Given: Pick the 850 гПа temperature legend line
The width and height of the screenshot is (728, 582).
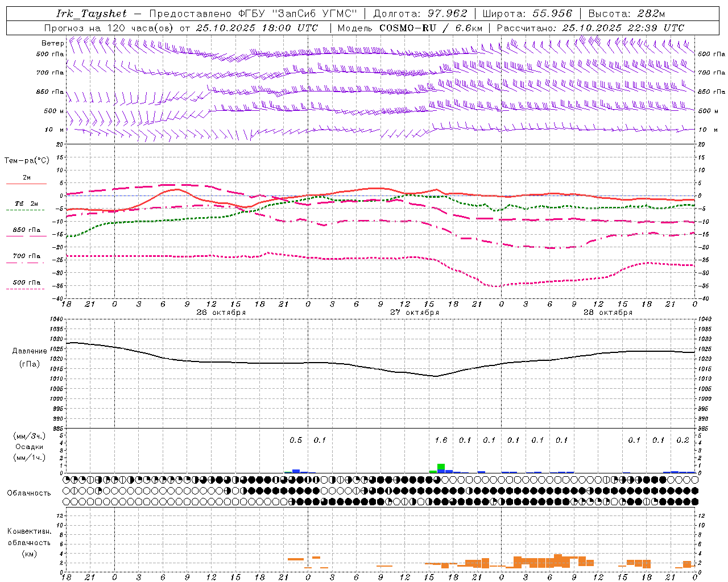Looking at the screenshot, I should [25, 236].
